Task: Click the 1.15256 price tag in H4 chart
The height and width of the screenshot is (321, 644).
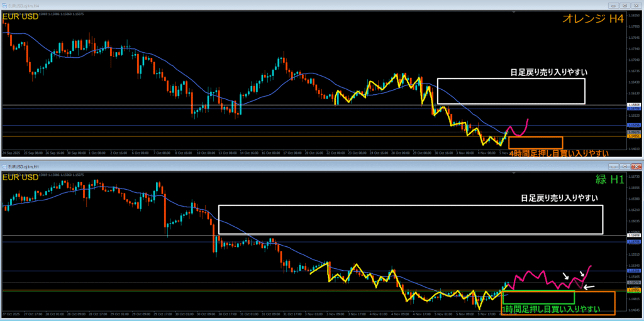Action: (633, 125)
